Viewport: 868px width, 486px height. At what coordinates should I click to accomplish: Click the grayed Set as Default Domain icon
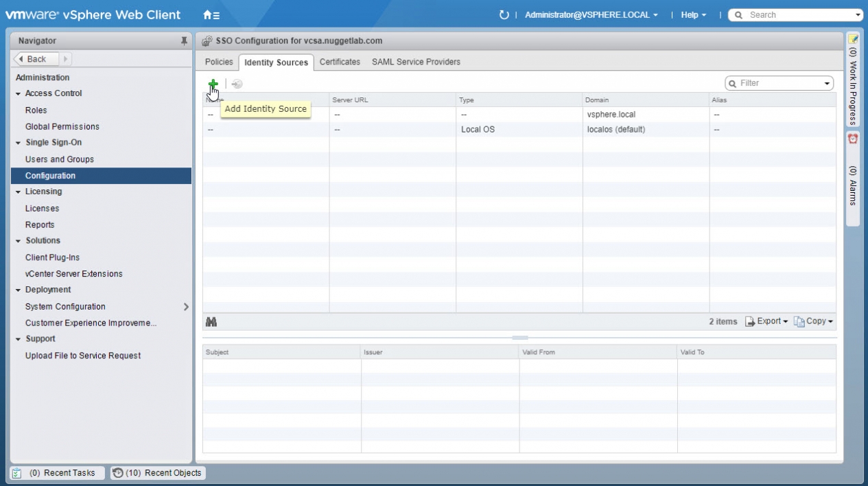click(237, 84)
